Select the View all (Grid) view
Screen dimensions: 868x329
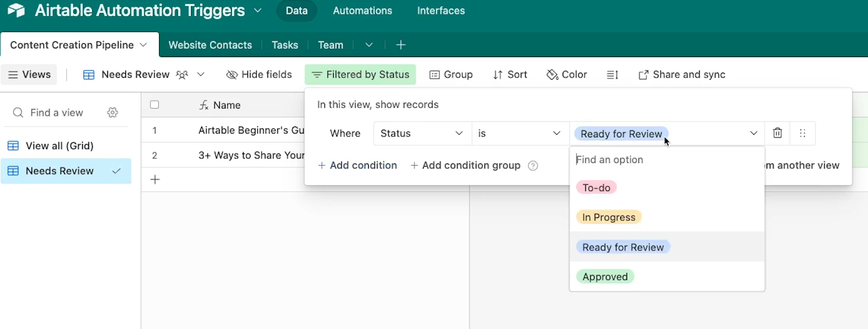(66, 145)
